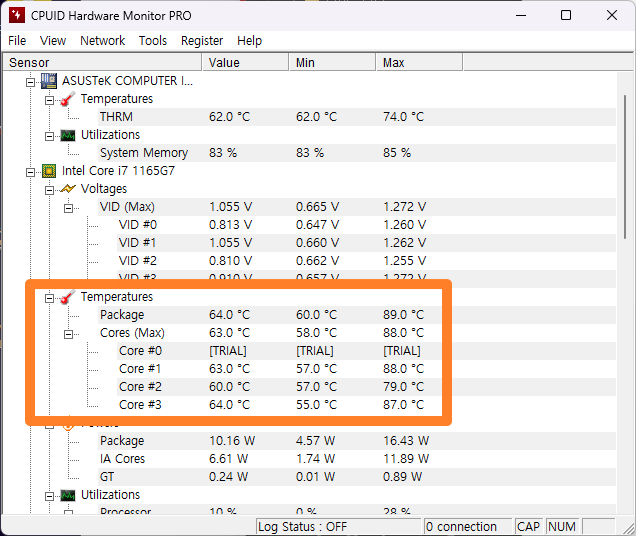Click the Min column header
This screenshot has height=536, width=636.
click(333, 62)
